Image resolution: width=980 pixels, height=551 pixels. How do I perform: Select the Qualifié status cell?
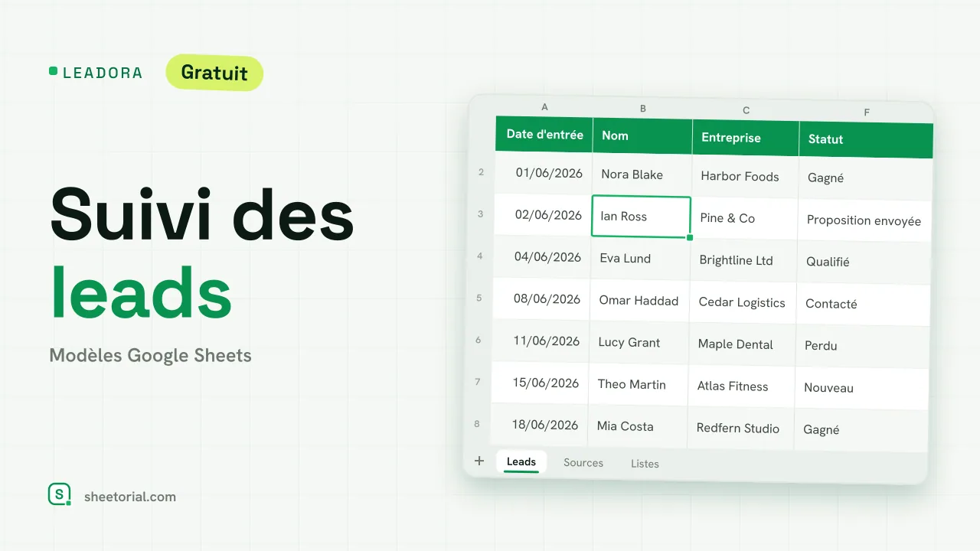(x=864, y=262)
